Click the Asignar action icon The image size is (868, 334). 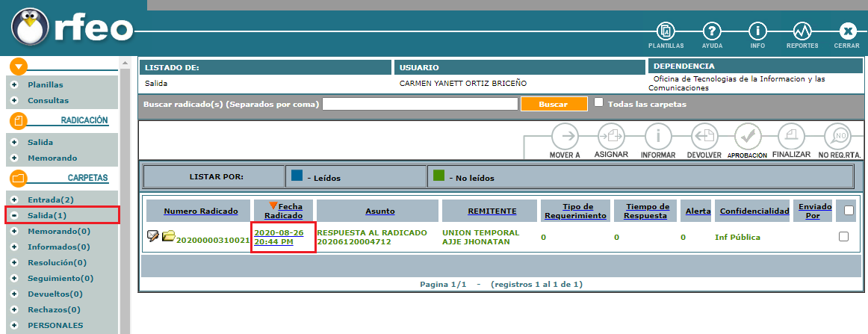tap(610, 135)
